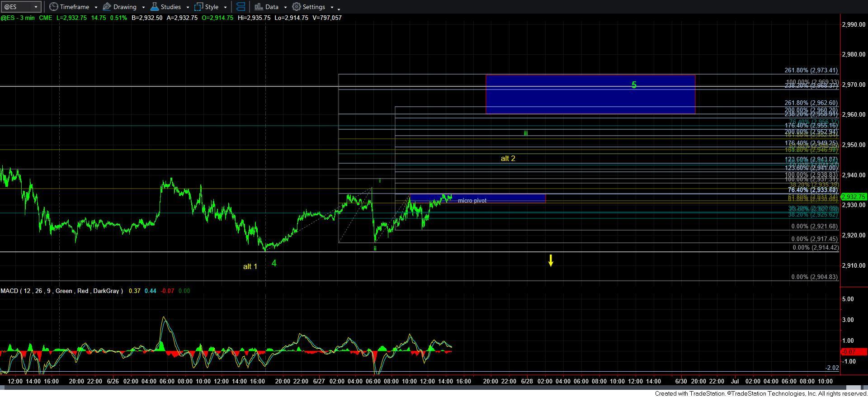
Task: Click the yellow down arrow drawing
Action: click(551, 260)
